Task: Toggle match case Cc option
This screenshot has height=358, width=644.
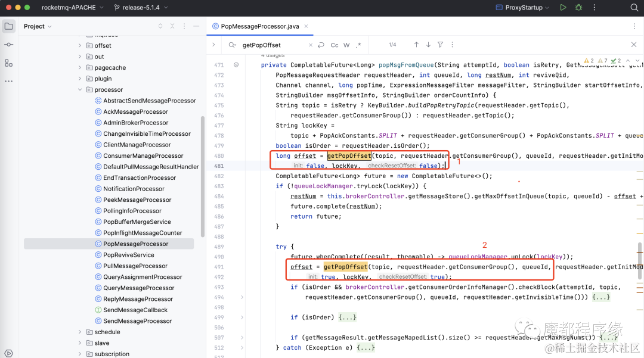Action: [335, 45]
